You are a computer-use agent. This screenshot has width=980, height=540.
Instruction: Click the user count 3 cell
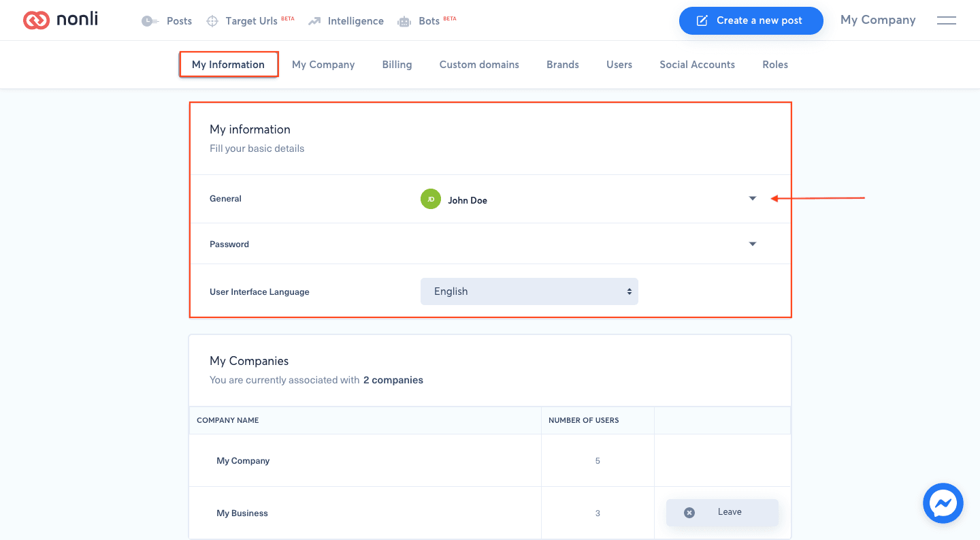tap(598, 513)
